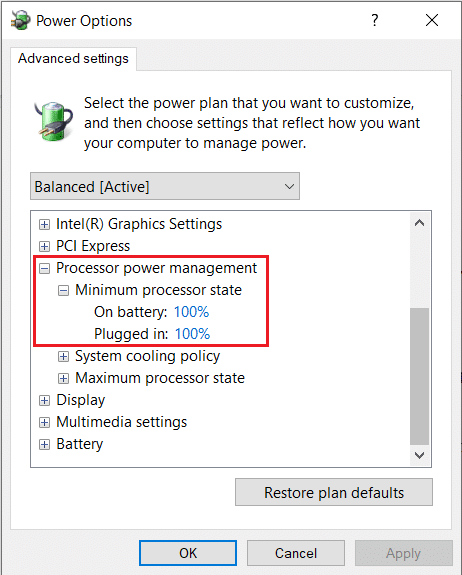Viewport: 462px width, 575px height.
Task: Expand System cooling policy node
Action: [x=63, y=356]
